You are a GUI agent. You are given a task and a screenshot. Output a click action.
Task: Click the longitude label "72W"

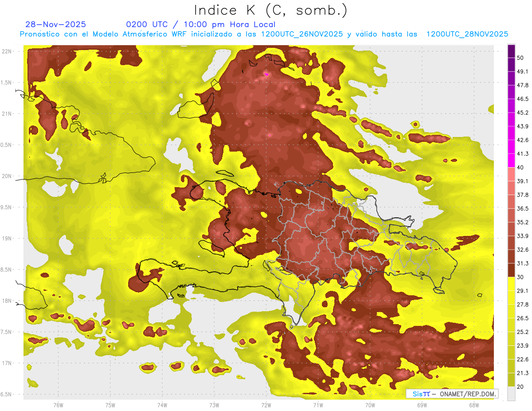click(266, 405)
